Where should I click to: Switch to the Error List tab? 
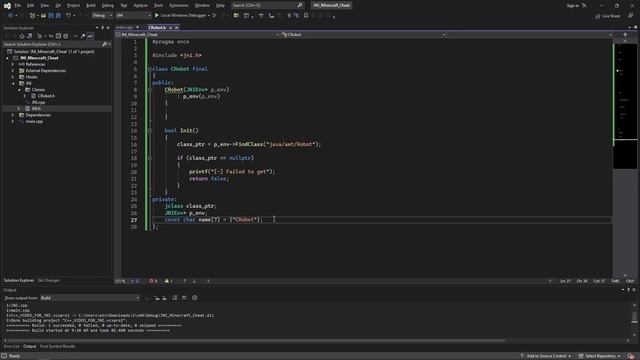[x=11, y=346]
